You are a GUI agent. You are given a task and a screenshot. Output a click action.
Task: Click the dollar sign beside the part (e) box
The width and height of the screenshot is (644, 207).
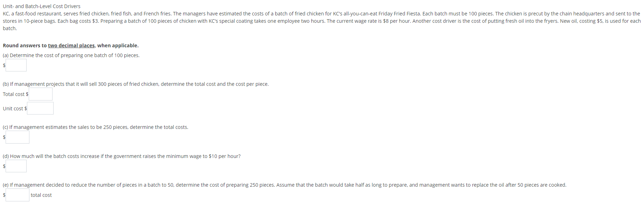(x=4, y=195)
